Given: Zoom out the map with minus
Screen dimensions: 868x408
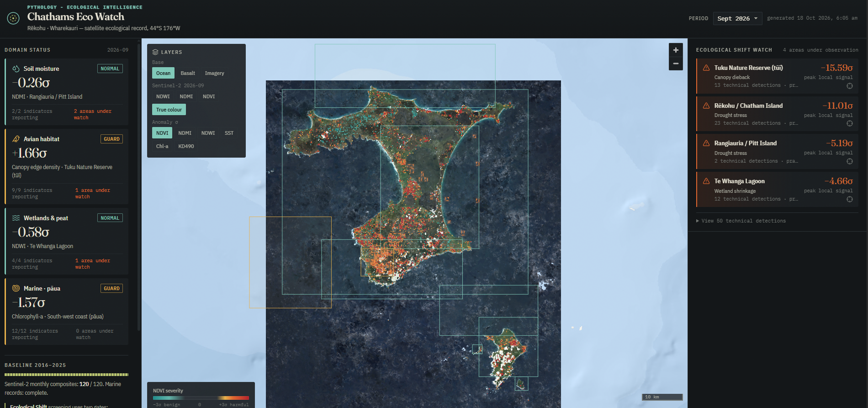Looking at the screenshot, I should 676,64.
